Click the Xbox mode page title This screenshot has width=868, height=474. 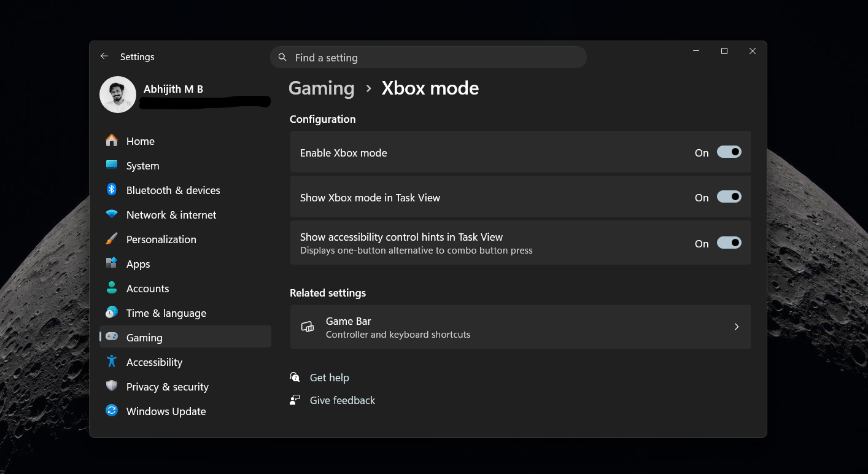(x=430, y=88)
